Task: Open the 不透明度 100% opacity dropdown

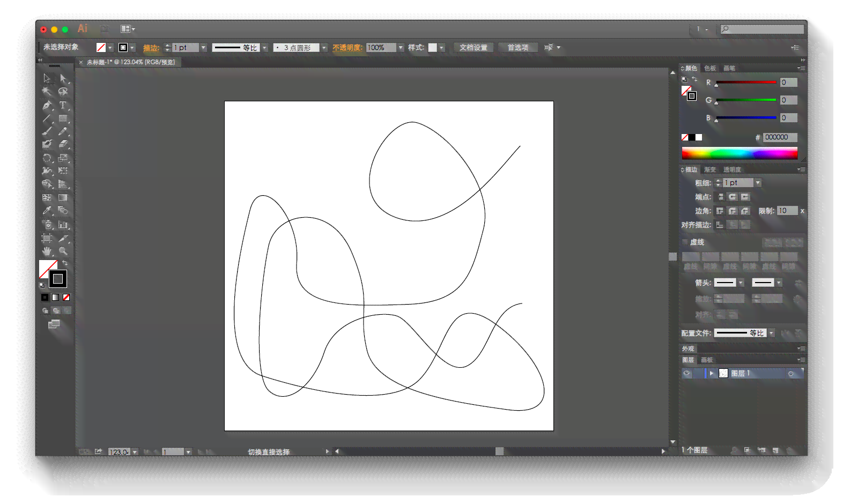Action: (401, 48)
